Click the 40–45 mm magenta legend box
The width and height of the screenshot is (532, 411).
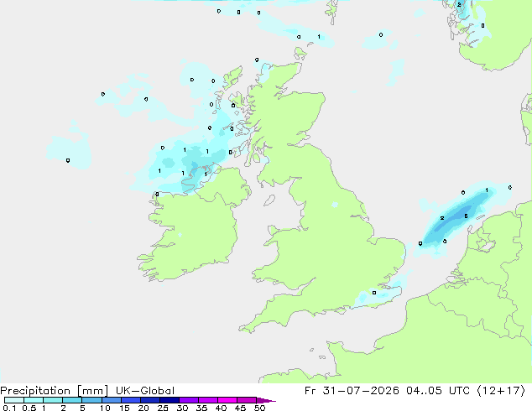pos(227,400)
